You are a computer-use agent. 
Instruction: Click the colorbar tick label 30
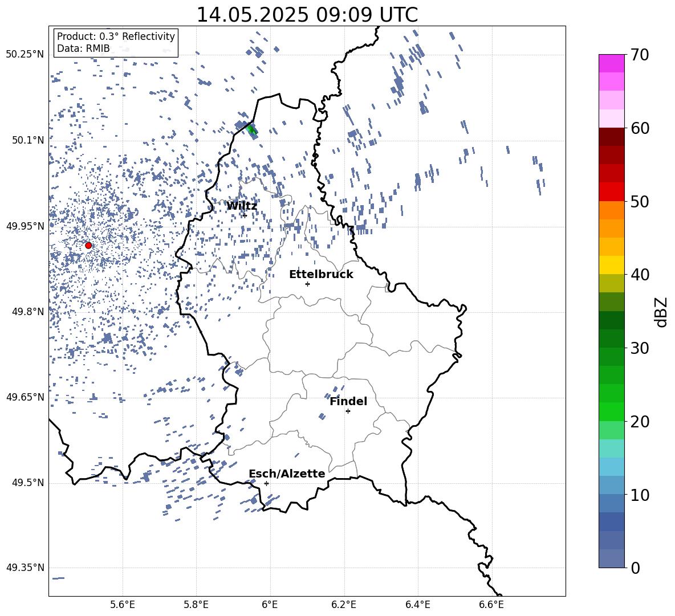coord(640,348)
